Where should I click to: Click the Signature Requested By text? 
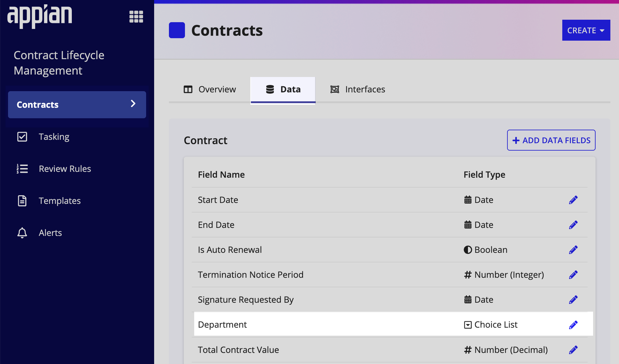tap(246, 300)
